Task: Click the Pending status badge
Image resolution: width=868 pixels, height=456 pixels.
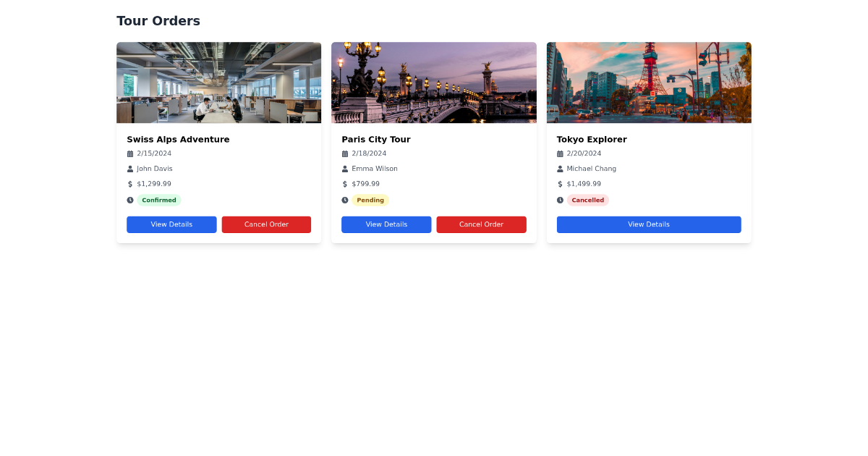Action: click(x=371, y=200)
